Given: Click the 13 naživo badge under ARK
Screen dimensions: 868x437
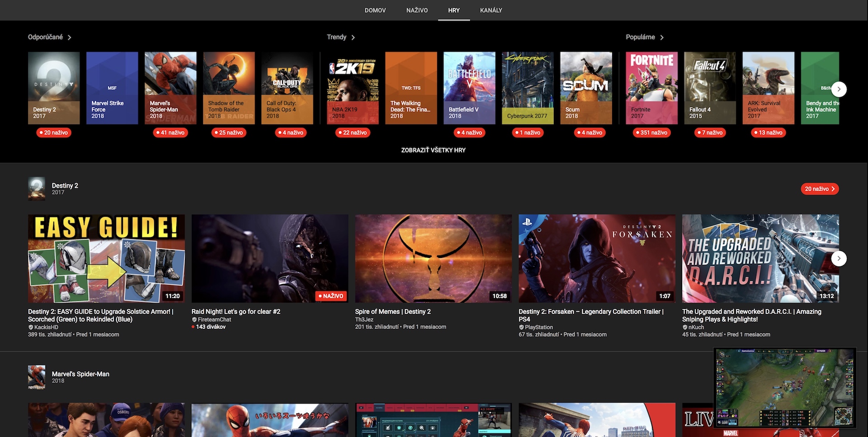Looking at the screenshot, I should (768, 133).
